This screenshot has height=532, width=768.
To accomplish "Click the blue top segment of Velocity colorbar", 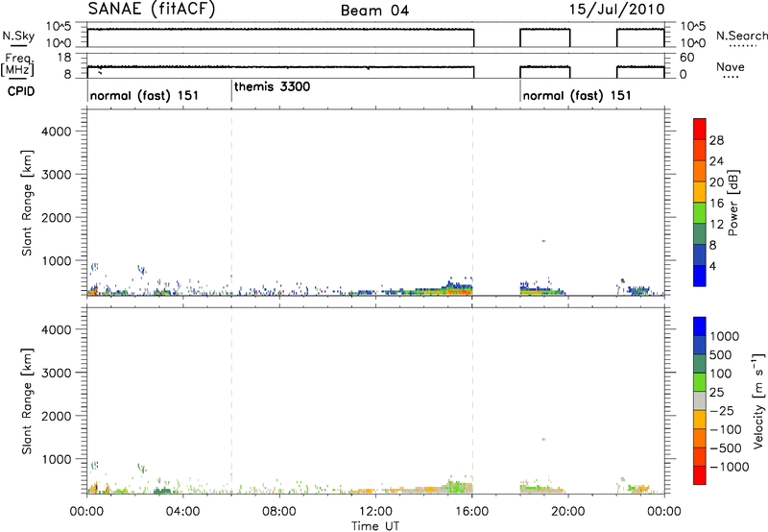I will click(x=700, y=326).
